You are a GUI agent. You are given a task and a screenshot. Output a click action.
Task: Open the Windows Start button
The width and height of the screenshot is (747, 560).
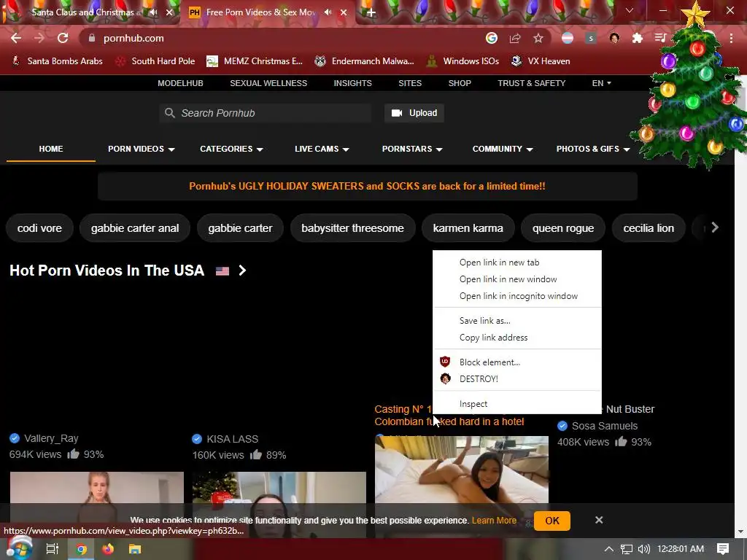tap(19, 548)
